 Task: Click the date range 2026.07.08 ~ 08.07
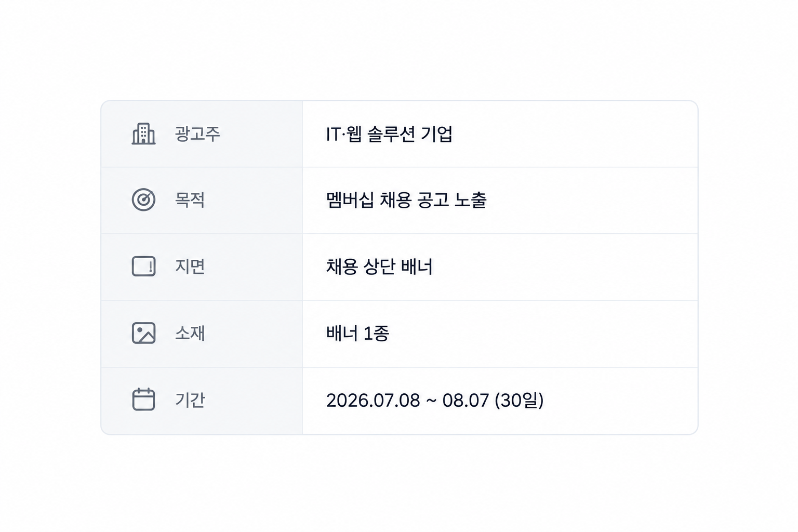coord(408,401)
